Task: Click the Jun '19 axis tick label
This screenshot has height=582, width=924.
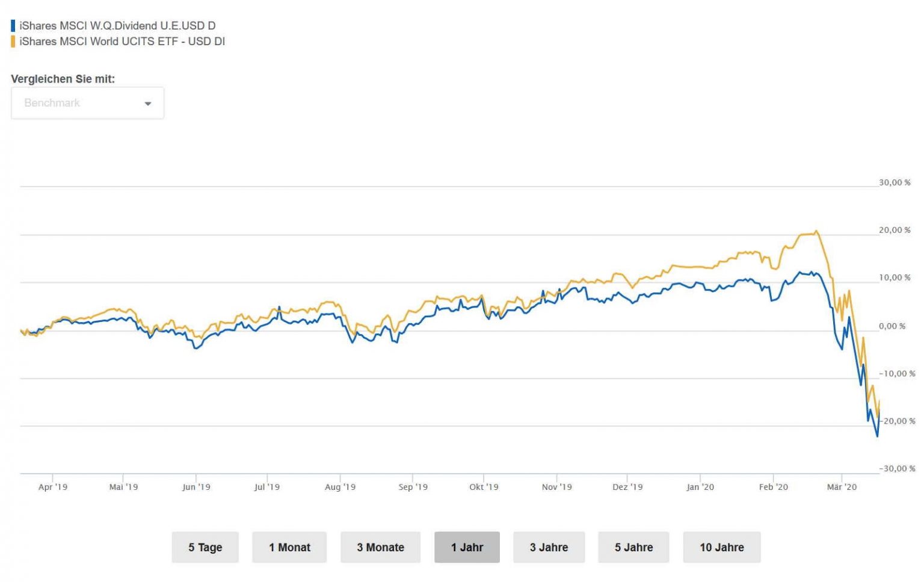Action: pos(196,487)
